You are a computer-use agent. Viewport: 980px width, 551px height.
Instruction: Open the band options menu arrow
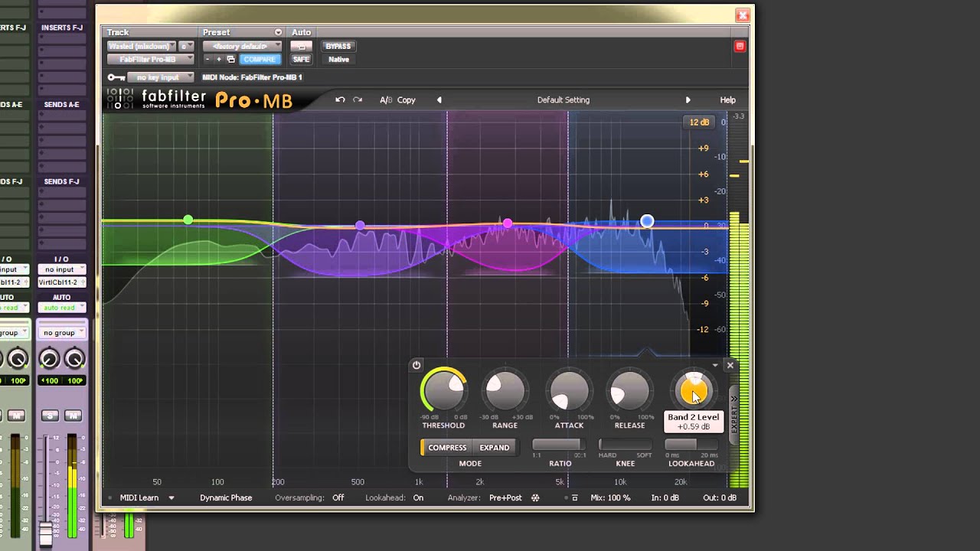click(715, 366)
